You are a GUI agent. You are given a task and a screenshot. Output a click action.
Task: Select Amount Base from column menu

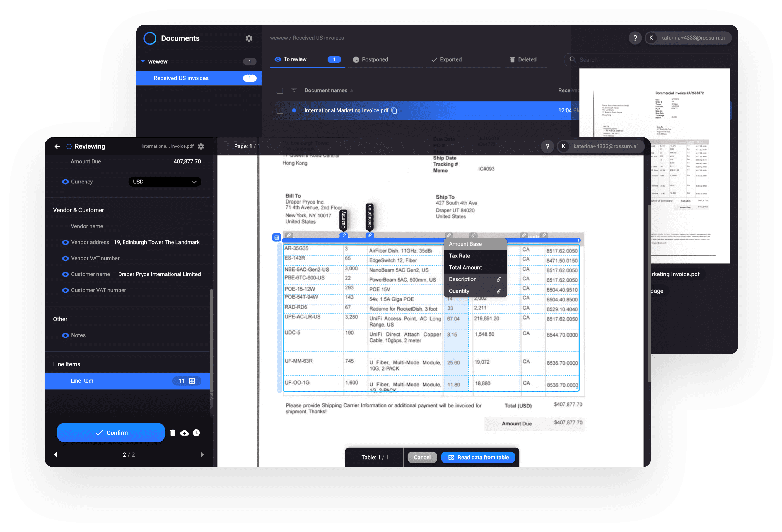(475, 244)
